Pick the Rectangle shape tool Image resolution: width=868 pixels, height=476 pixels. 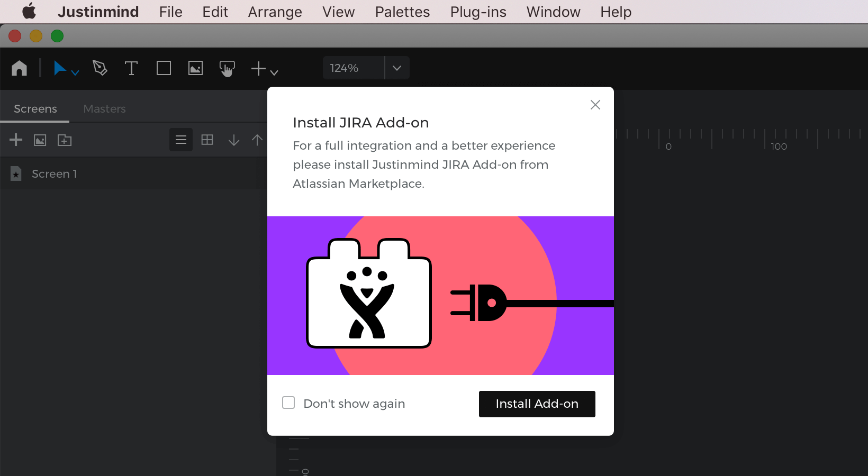pyautogui.click(x=164, y=68)
